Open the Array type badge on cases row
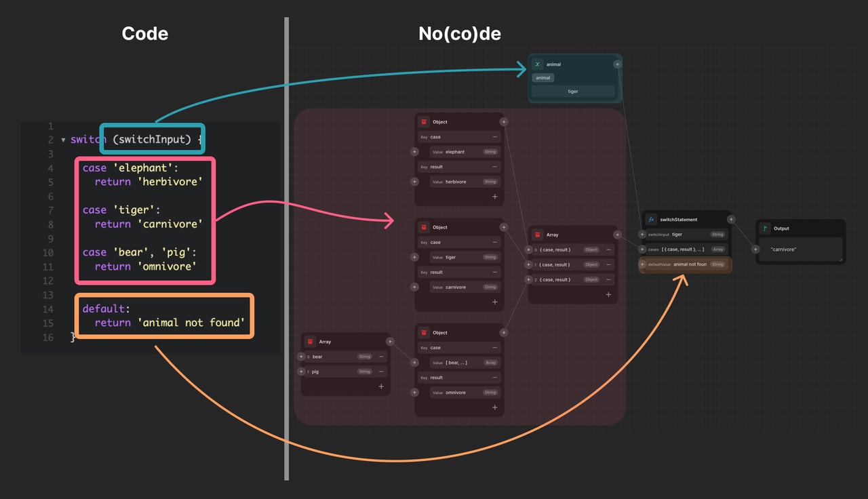Screen dimensions: 868x499 coord(717,249)
